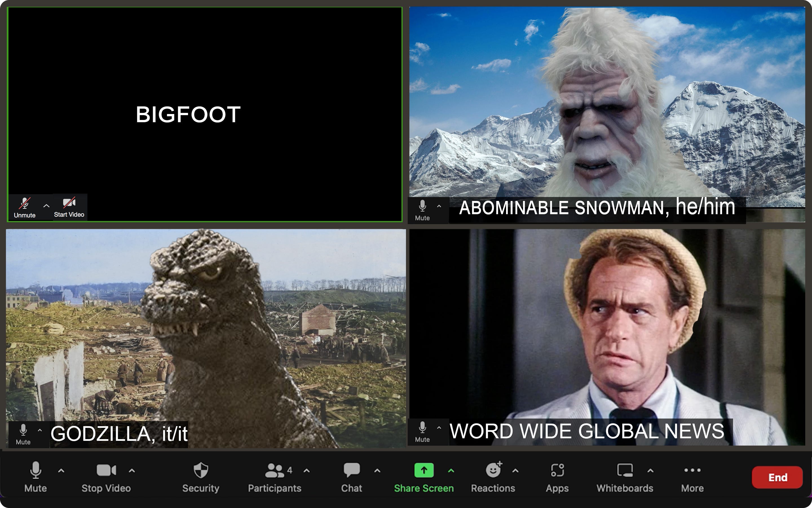Expand arrow beside Chat
The height and width of the screenshot is (508, 812).
click(377, 471)
